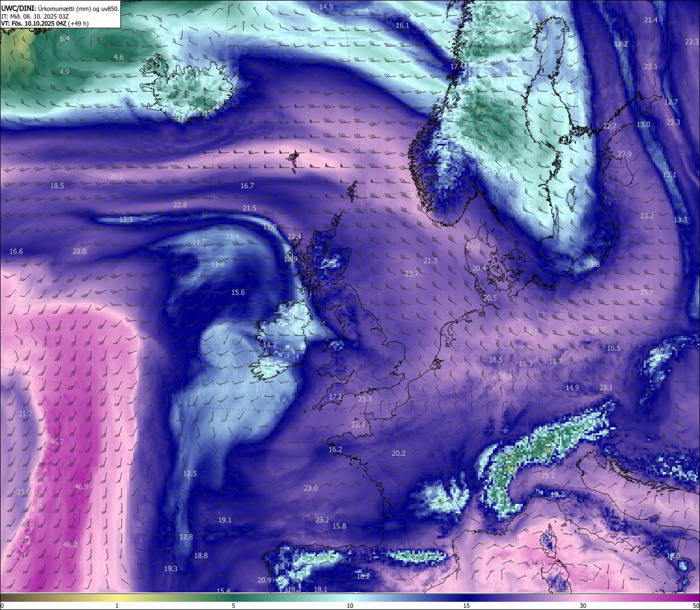700x610 pixels.
Task: Click the 22.8 value label
Action: (180, 205)
